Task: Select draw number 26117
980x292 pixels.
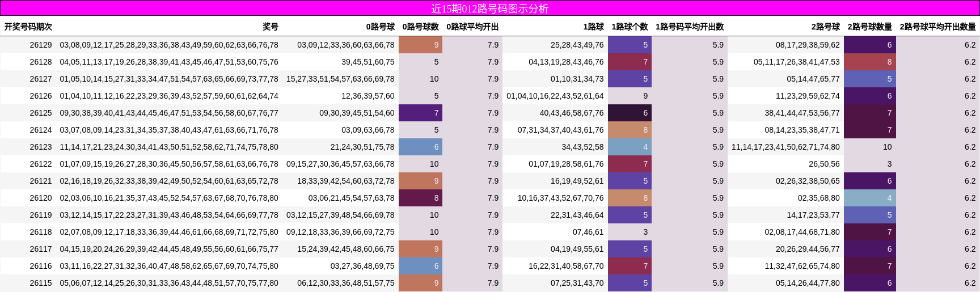Action: point(41,249)
